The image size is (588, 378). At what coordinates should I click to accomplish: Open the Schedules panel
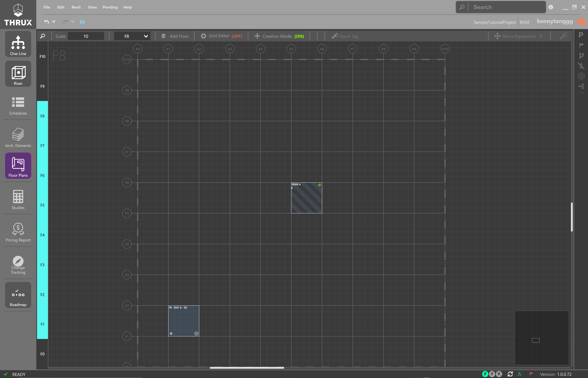coord(18,106)
